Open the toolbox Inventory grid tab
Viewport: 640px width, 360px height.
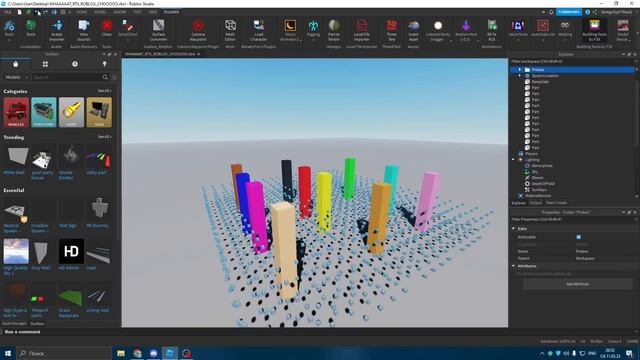point(45,64)
